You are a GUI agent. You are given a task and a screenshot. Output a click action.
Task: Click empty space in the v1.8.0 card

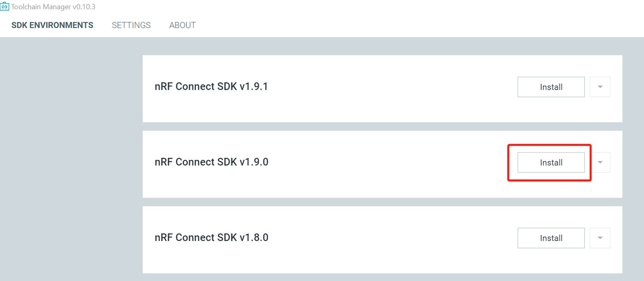coord(391,240)
